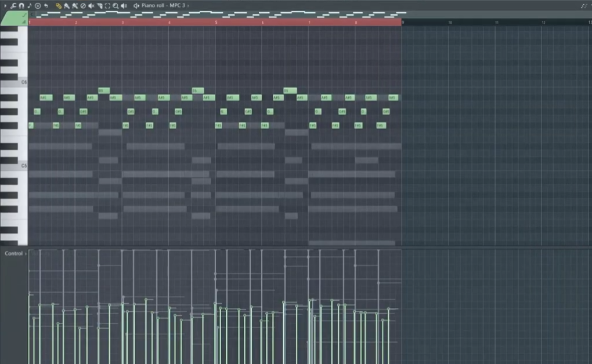Select the Paint drum sequencer tool
The width and height of the screenshot is (592, 364).
[75, 6]
